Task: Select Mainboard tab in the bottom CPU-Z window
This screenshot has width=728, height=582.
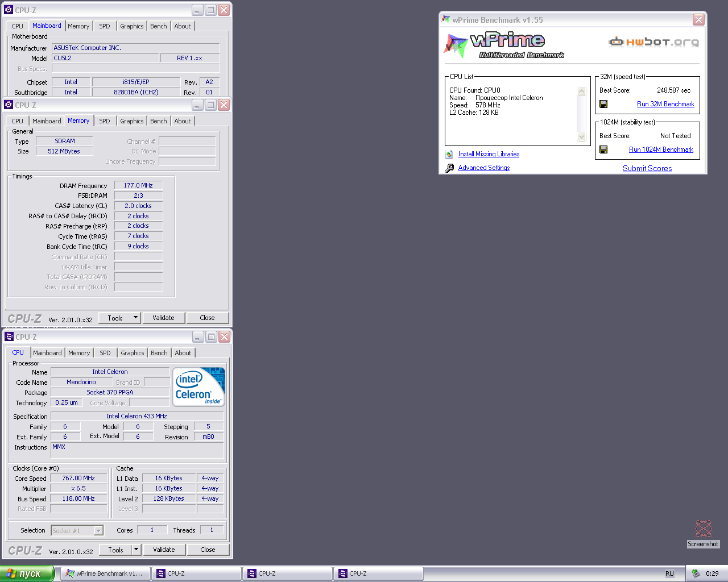Action: point(47,353)
